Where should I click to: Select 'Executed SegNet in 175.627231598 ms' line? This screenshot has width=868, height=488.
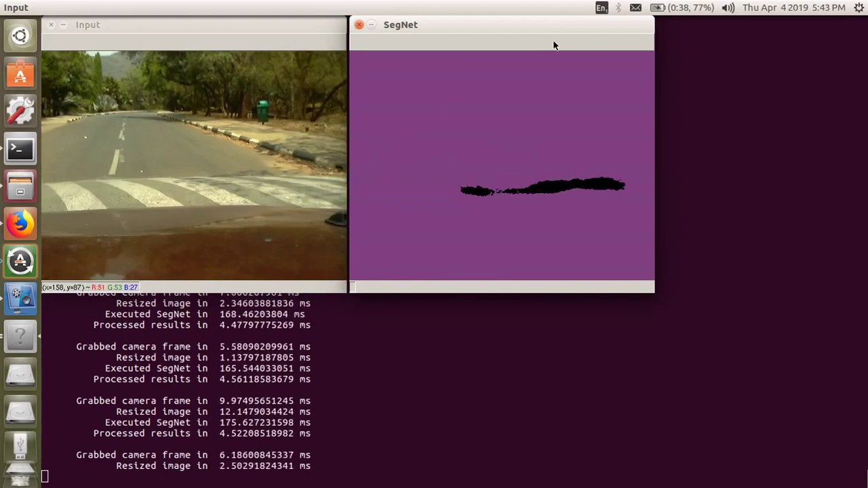tap(208, 422)
